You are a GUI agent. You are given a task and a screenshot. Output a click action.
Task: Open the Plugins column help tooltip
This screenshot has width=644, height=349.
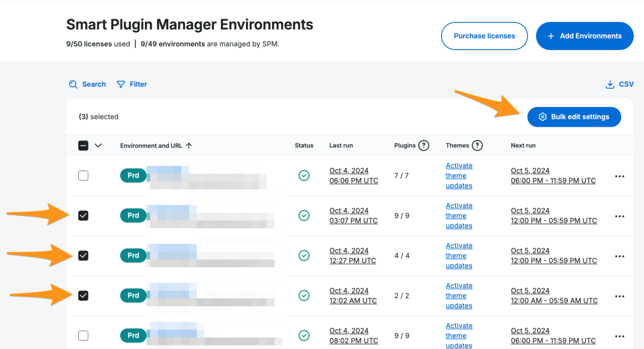424,145
